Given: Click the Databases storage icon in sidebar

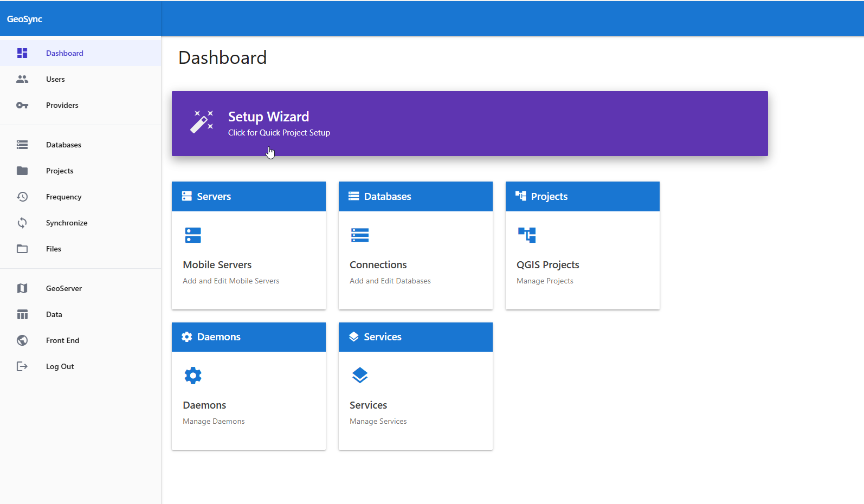Looking at the screenshot, I should tap(22, 145).
